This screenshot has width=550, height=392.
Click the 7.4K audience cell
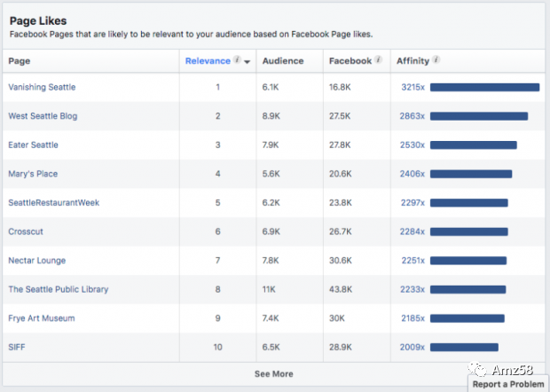tap(271, 318)
